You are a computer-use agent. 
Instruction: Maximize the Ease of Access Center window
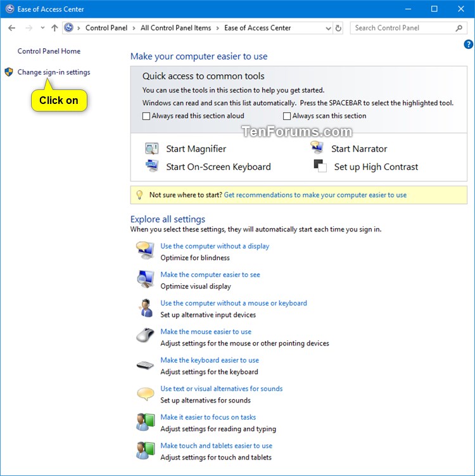point(434,9)
